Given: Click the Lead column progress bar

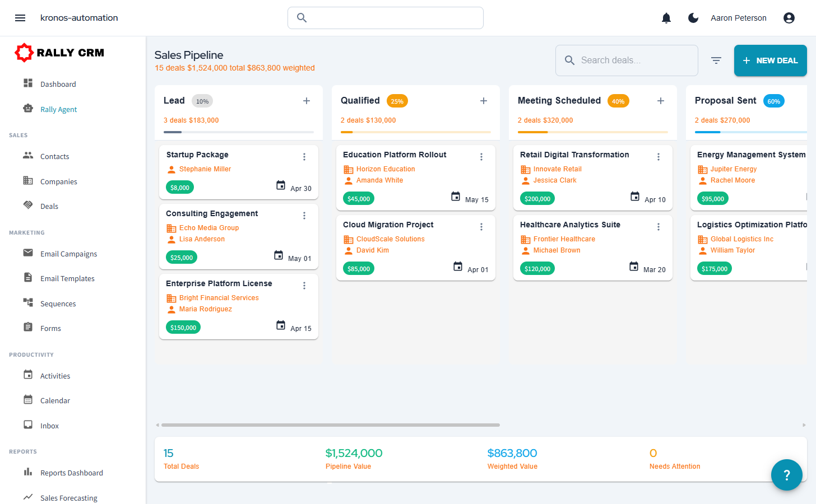Looking at the screenshot, I should pos(238,132).
